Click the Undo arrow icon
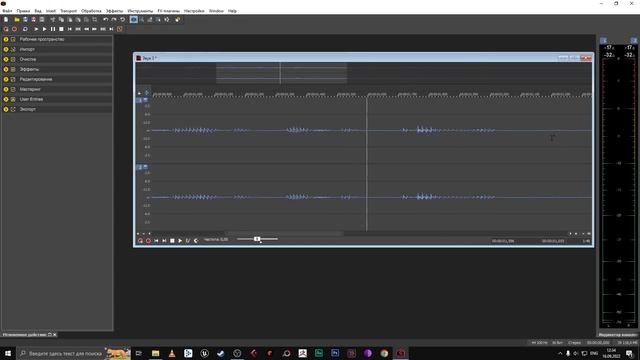640x360 pixels. click(106, 20)
